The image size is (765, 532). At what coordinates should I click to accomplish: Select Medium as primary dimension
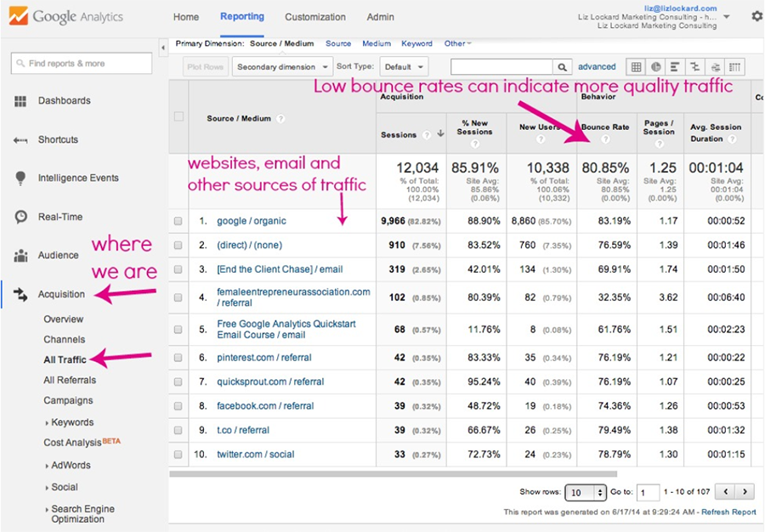pos(377,43)
